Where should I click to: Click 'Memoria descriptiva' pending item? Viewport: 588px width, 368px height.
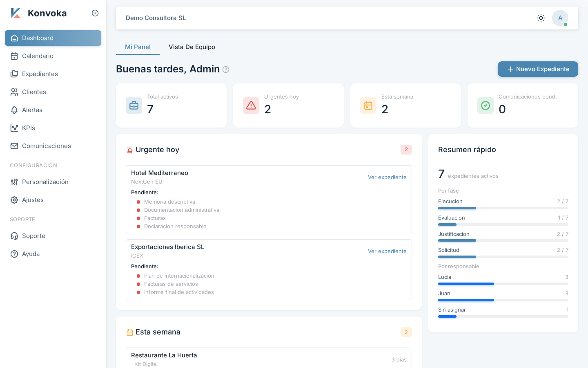(169, 202)
